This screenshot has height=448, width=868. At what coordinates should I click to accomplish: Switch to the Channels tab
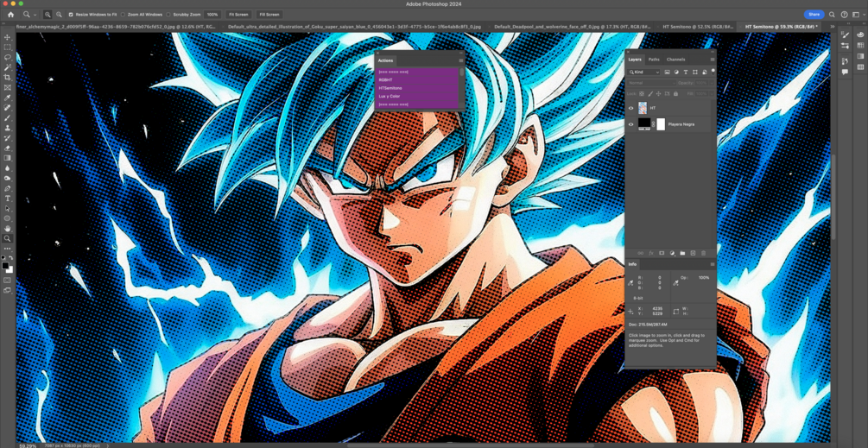coord(675,60)
